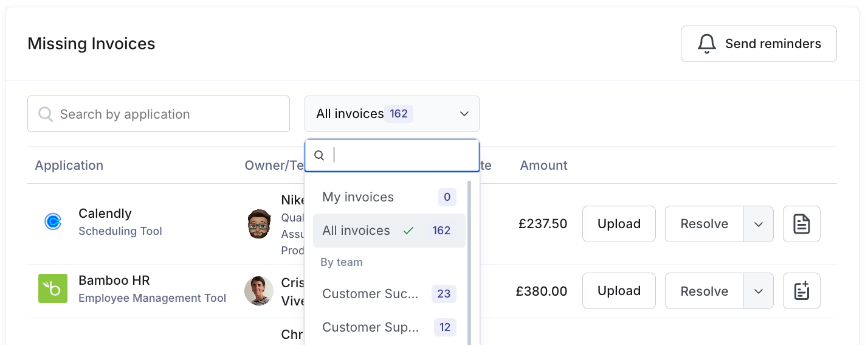The width and height of the screenshot is (868, 345).
Task: Click the bell icon on Send reminders
Action: click(706, 44)
